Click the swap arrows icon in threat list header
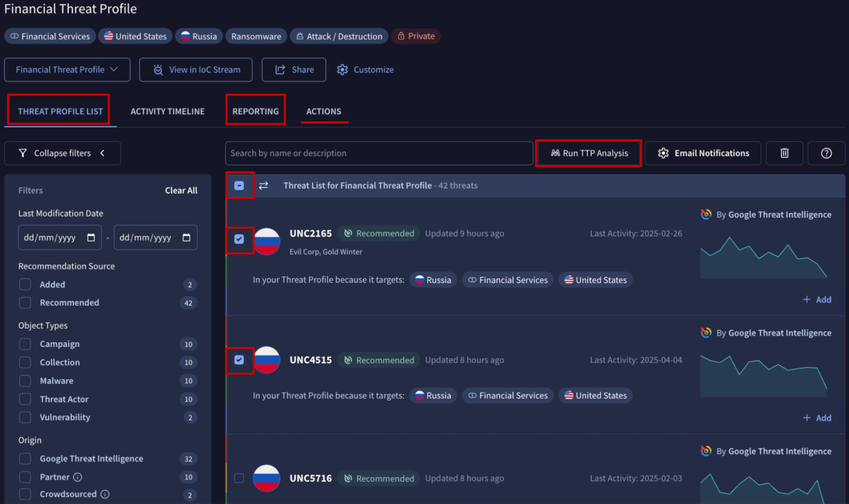This screenshot has height=504, width=849. (263, 186)
